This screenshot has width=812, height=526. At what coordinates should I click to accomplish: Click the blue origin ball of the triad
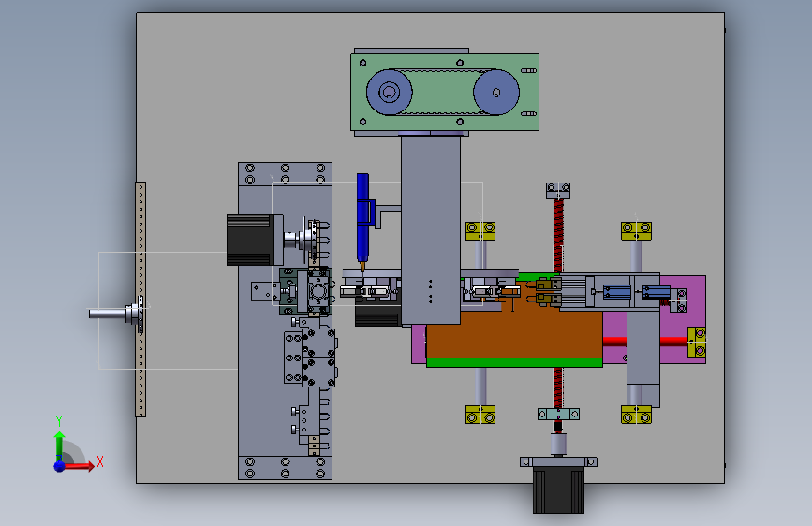pyautogui.click(x=60, y=466)
